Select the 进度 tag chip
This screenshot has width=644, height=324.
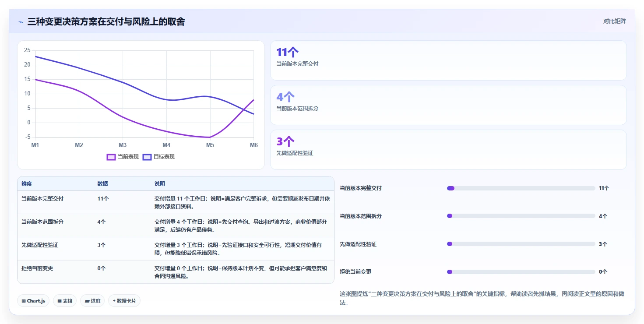point(92,301)
